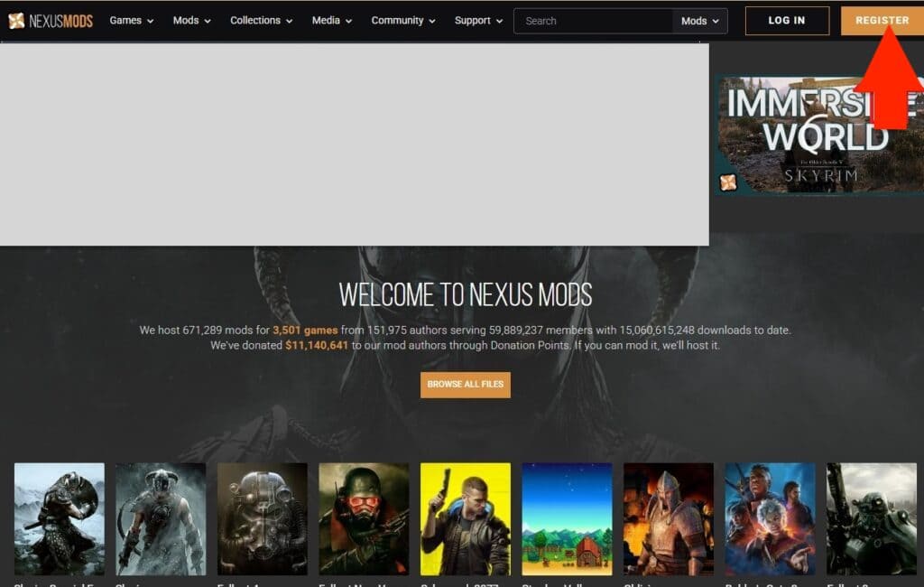Click into the Search field
924x587 pixels.
pyautogui.click(x=593, y=21)
